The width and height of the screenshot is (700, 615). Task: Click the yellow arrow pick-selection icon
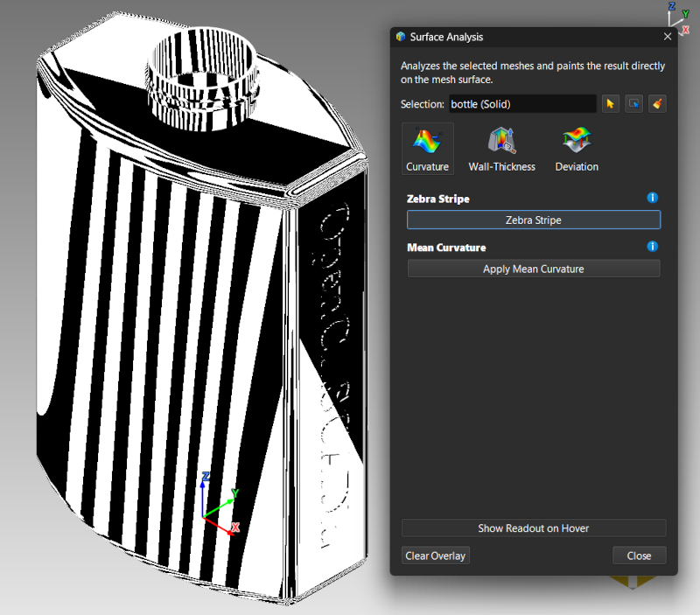(610, 104)
